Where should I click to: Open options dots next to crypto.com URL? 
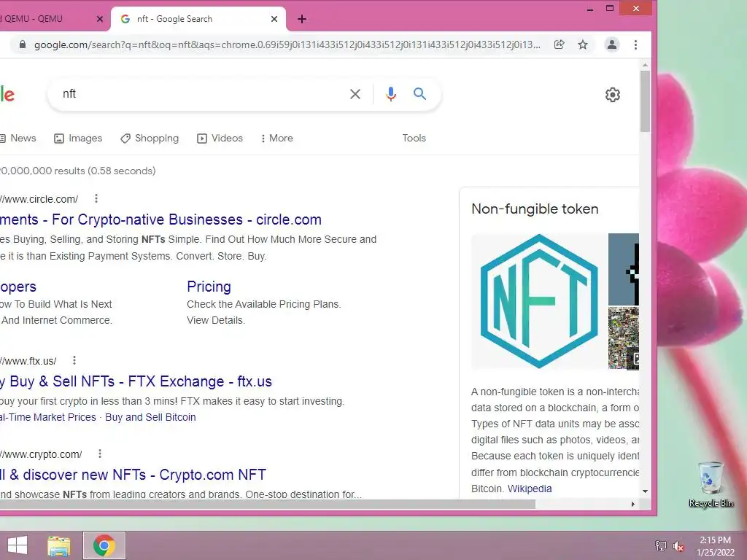point(99,454)
